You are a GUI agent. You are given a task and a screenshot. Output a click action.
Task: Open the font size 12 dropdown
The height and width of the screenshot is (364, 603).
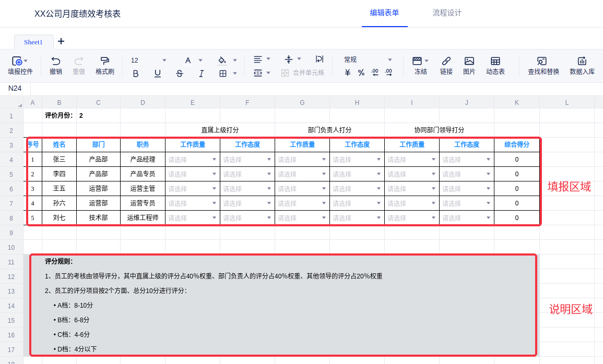pos(149,60)
